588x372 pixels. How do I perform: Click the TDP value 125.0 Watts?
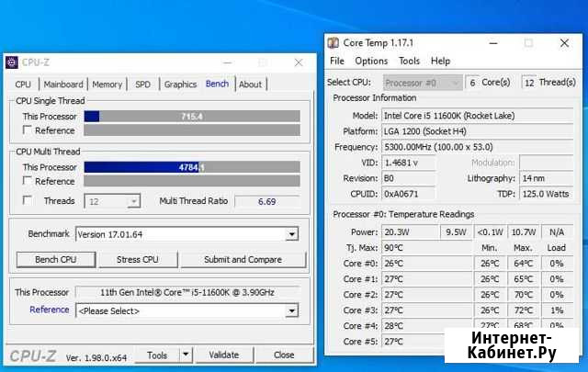[x=547, y=194]
